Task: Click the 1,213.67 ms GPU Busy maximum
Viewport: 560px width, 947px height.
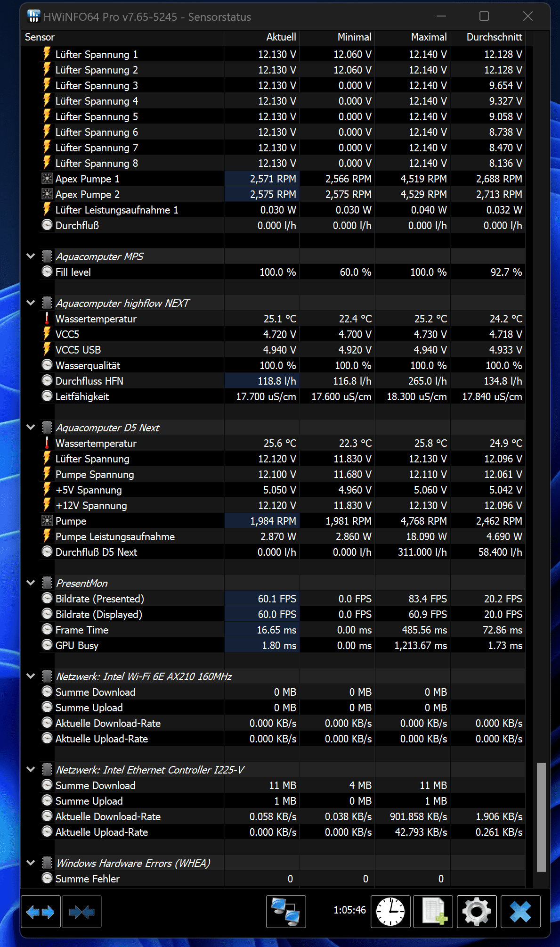Action: [421, 645]
